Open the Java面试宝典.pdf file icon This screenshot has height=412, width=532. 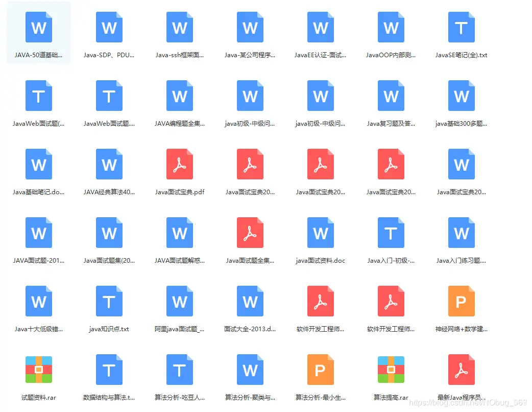[x=180, y=164]
